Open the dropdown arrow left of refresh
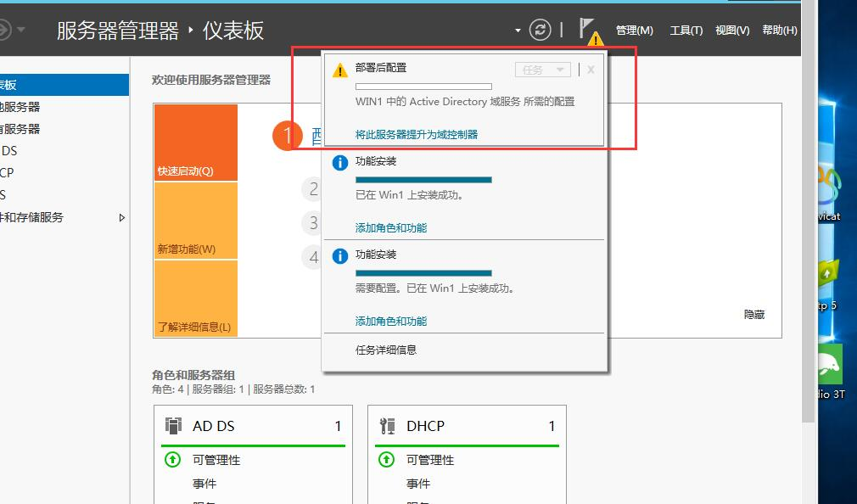This screenshot has width=857, height=504. (518, 31)
